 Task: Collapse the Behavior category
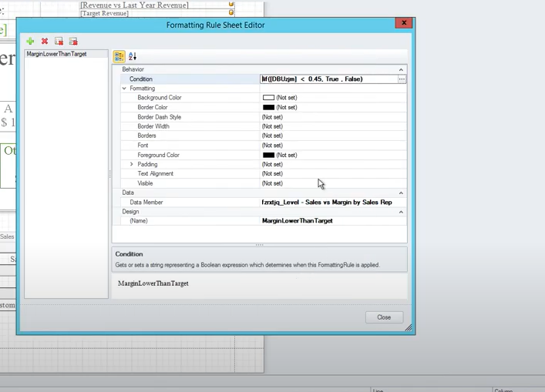[x=401, y=69]
